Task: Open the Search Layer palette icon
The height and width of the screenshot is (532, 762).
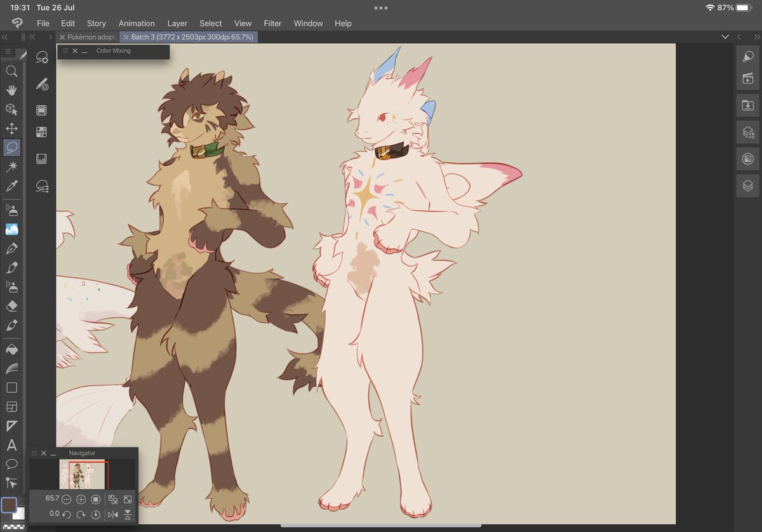Action: pos(748,132)
